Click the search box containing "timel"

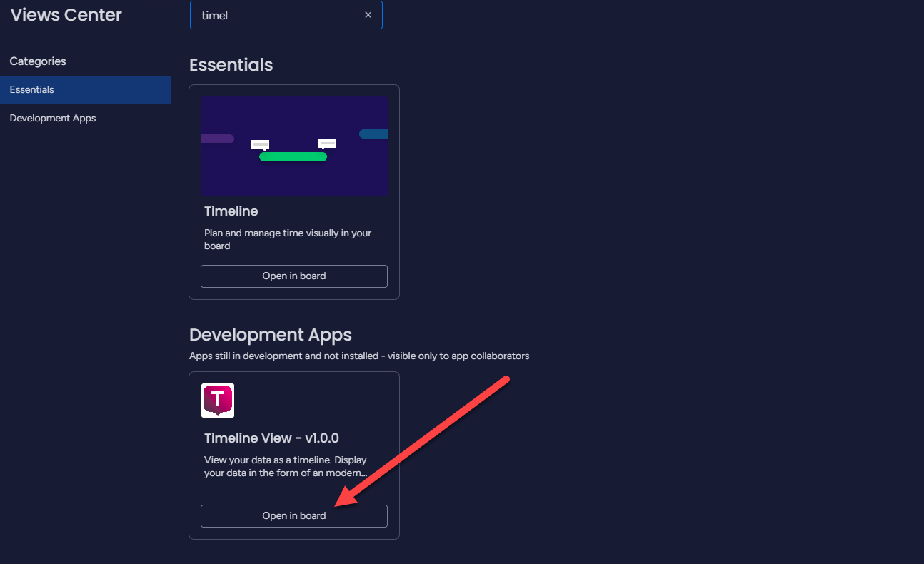click(x=278, y=15)
